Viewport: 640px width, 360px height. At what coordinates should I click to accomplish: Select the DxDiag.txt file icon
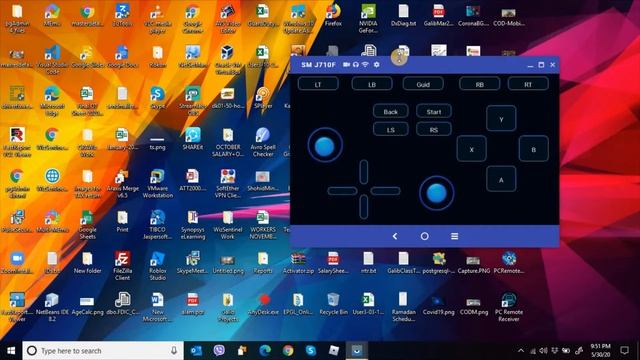point(403,16)
